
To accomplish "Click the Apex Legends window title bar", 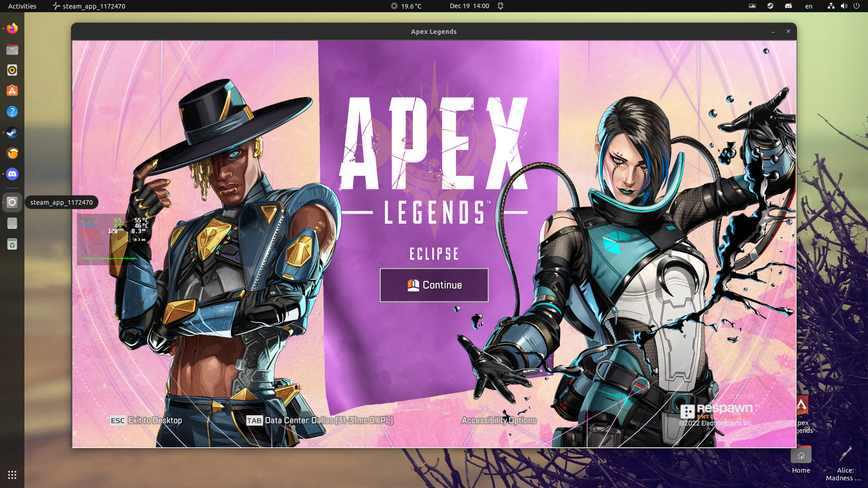I will tap(434, 32).
